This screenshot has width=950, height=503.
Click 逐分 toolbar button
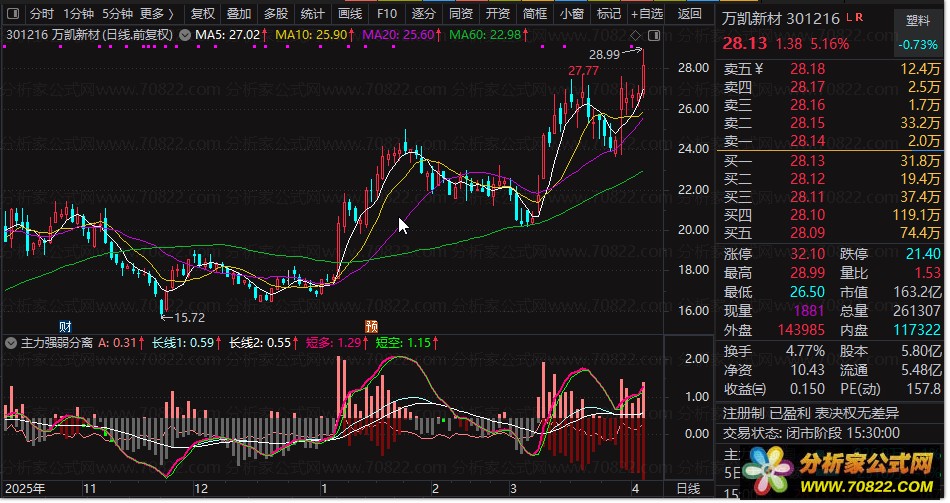pos(424,13)
